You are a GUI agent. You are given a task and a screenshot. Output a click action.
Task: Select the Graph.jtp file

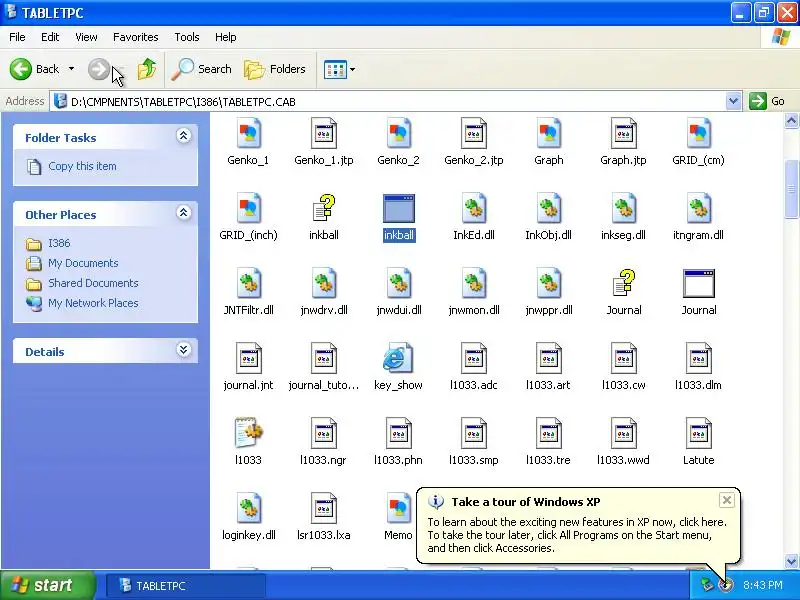click(623, 142)
